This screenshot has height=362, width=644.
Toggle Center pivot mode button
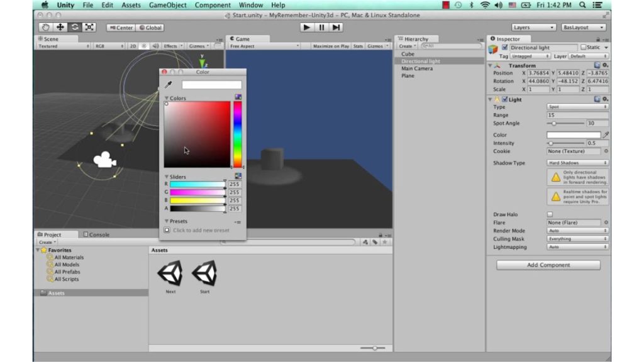tap(121, 28)
